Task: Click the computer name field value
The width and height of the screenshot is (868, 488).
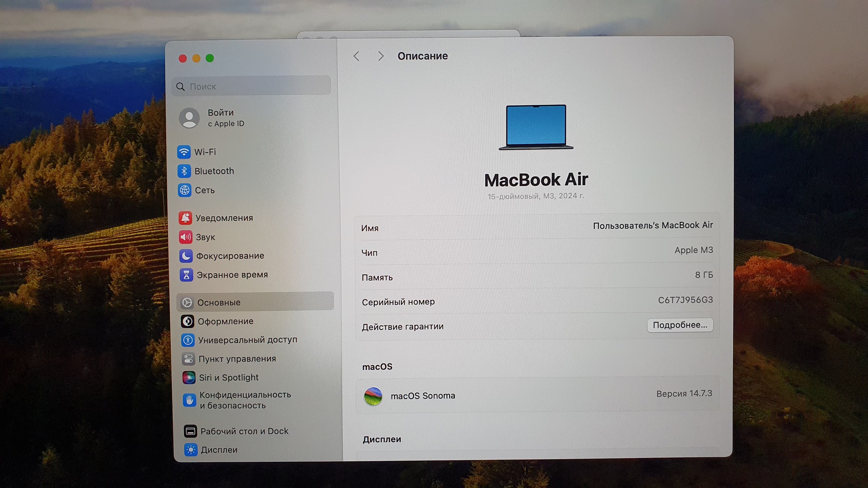Action: tap(652, 225)
